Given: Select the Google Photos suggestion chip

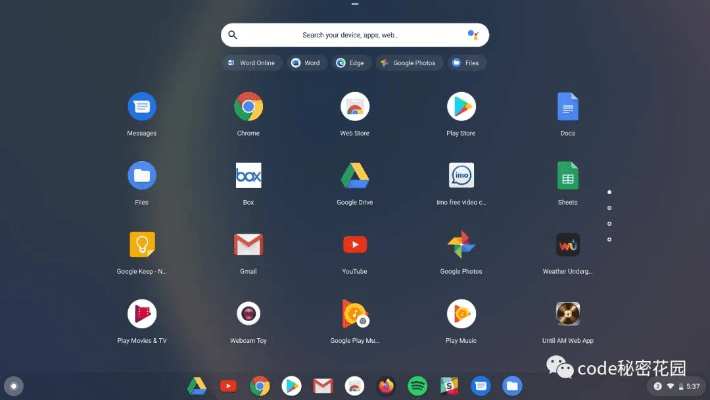Looking at the screenshot, I should pos(409,63).
